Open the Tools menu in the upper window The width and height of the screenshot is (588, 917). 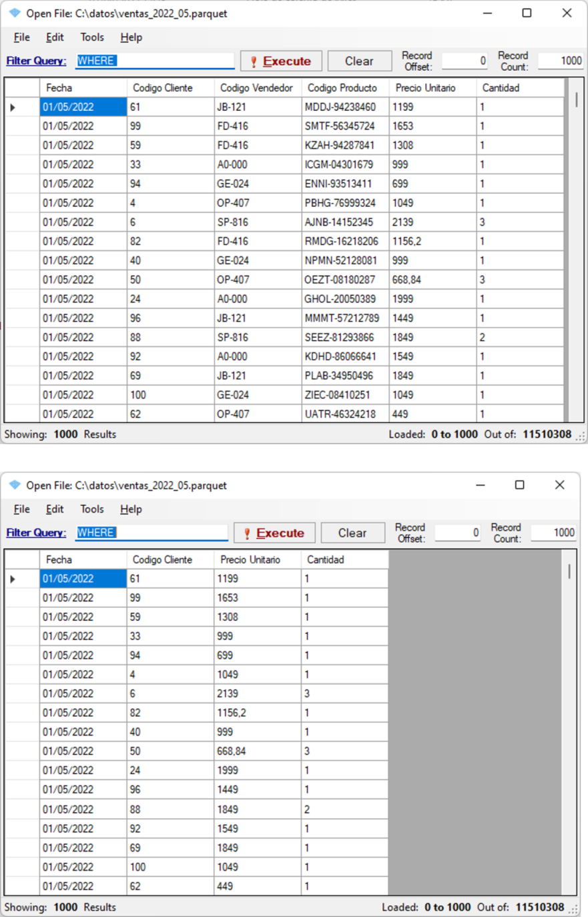click(92, 37)
